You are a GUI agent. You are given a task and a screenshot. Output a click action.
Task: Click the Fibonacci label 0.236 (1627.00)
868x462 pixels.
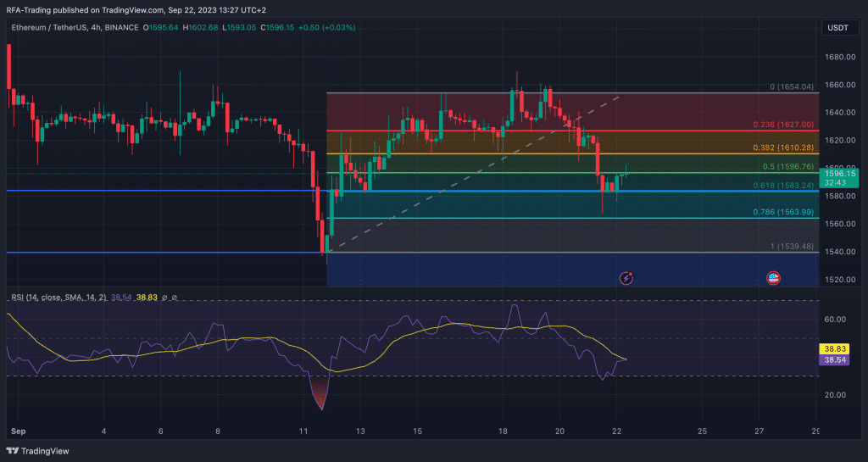[783, 125]
